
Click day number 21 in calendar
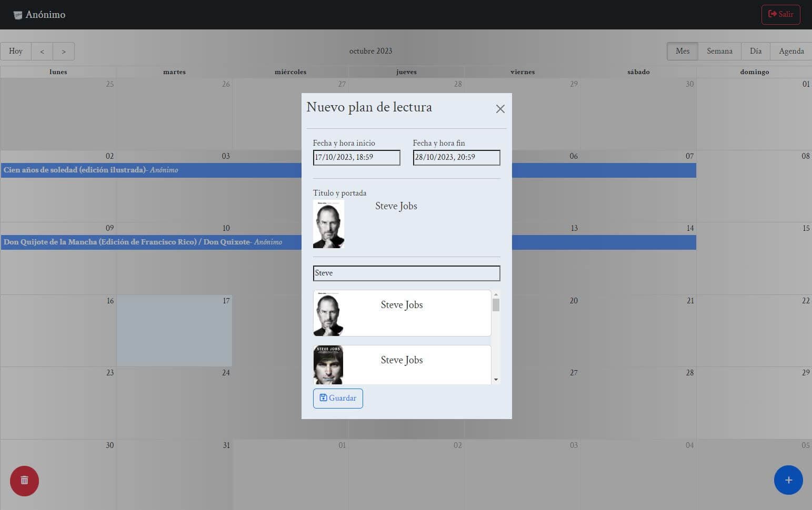pos(690,301)
